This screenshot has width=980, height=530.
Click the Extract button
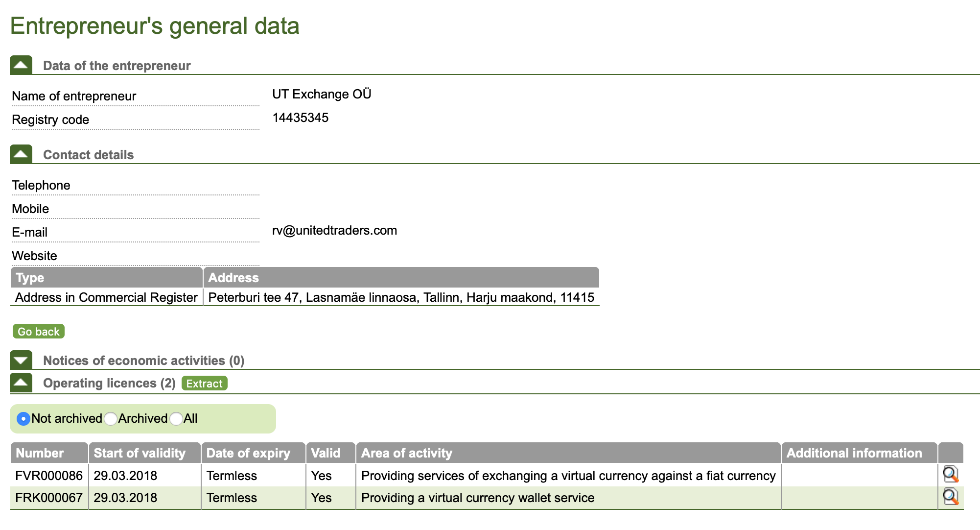click(204, 384)
